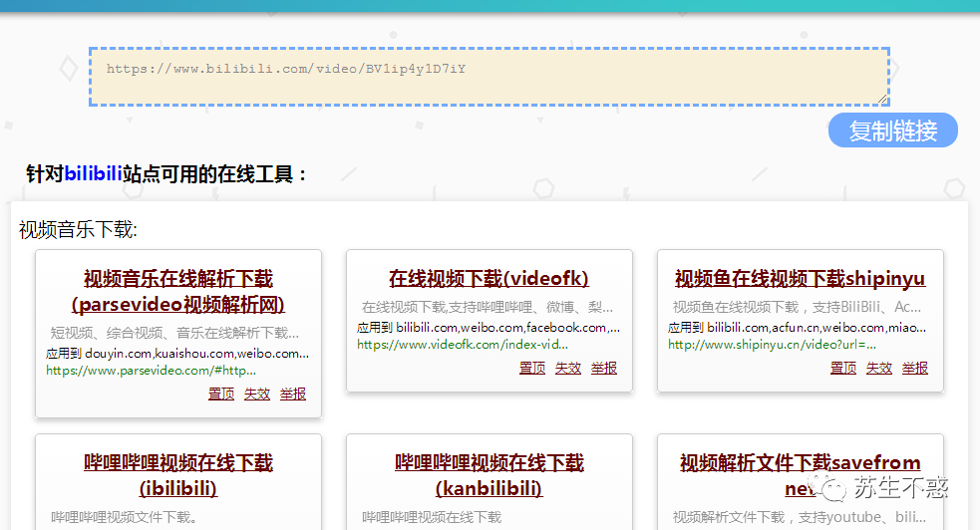Click description 视频解析文件下载，支持youtube
980x530 pixels.
tap(800, 517)
